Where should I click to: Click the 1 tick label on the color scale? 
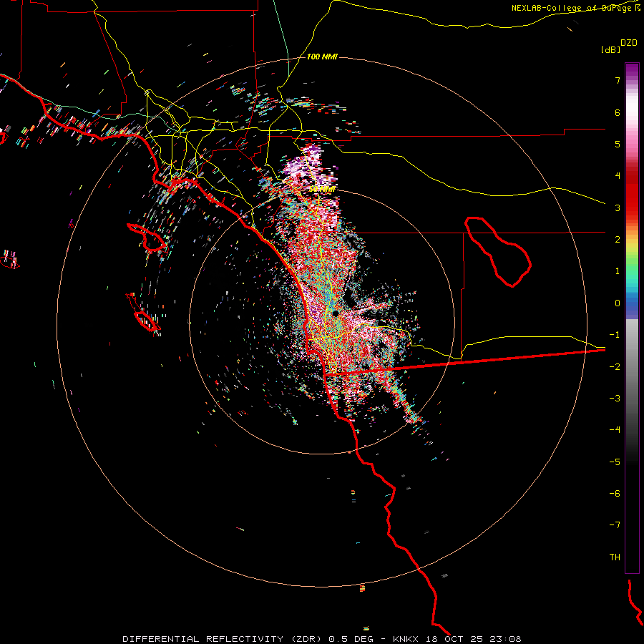click(618, 271)
